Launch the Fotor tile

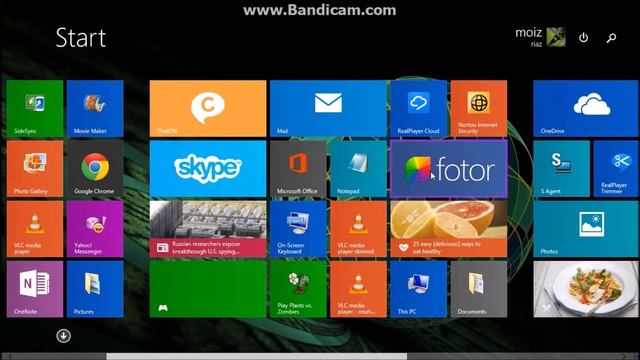449,169
